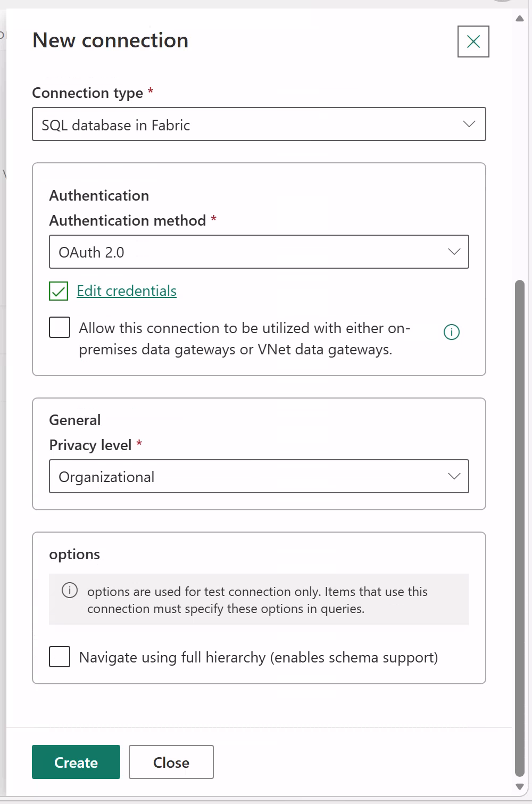Click the Navigate using full hierarchy label text

[259, 658]
